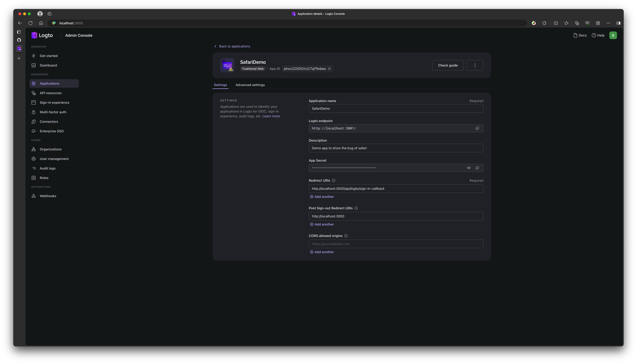This screenshot has width=637, height=364.
Task: Click the GitHub icon in the browser sidebar
Action: coord(19,40)
